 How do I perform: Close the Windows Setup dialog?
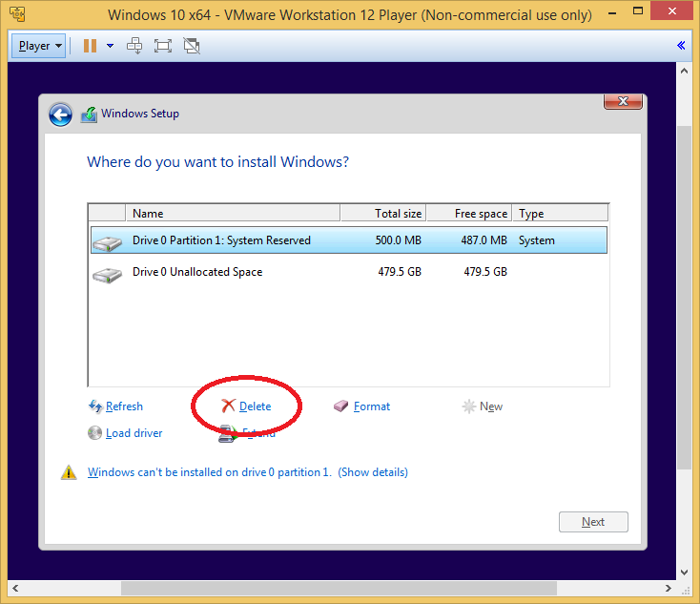coord(623,101)
